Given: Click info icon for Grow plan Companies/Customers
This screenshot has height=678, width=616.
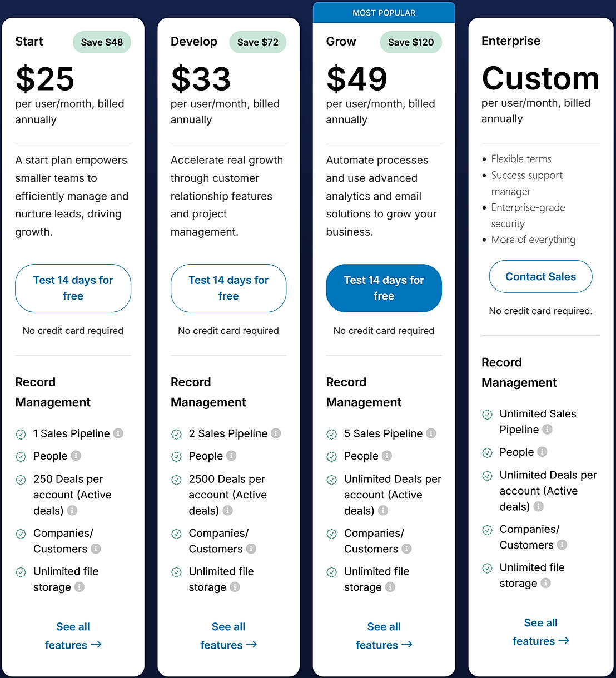Looking at the screenshot, I should pyautogui.click(x=407, y=549).
